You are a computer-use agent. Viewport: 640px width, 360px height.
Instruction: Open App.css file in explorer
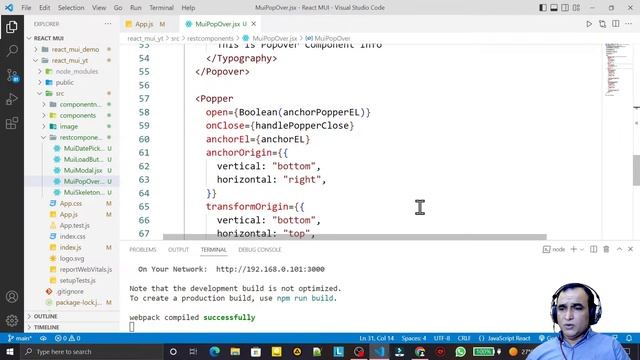point(72,203)
